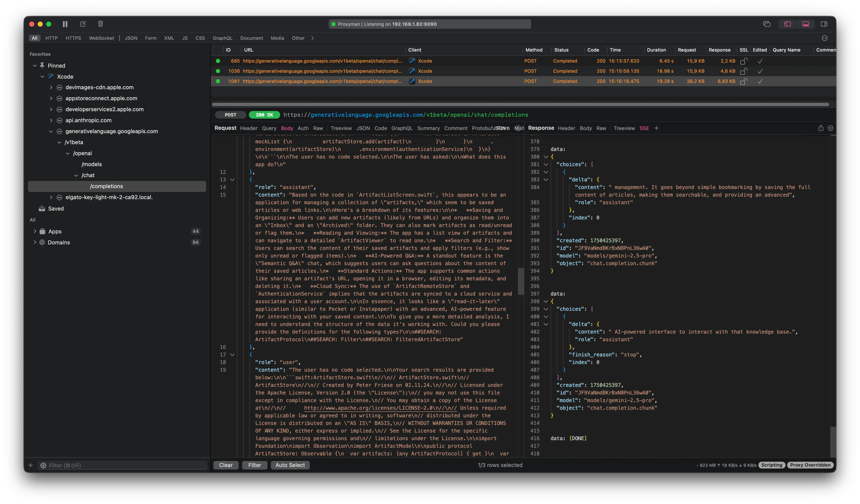Click the sidebar Filter input field
860x504 pixels.
[x=123, y=466]
